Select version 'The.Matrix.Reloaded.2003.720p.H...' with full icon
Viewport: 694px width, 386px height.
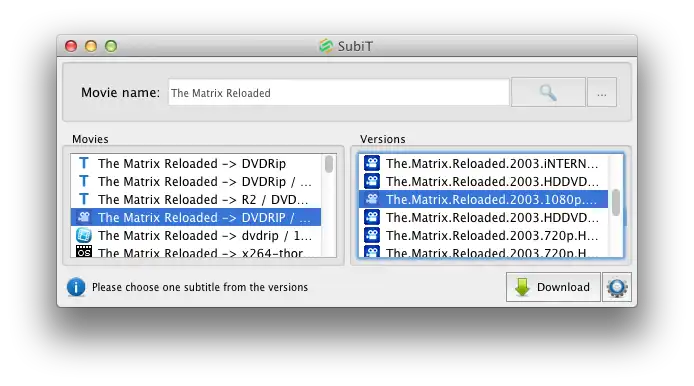[483, 235]
